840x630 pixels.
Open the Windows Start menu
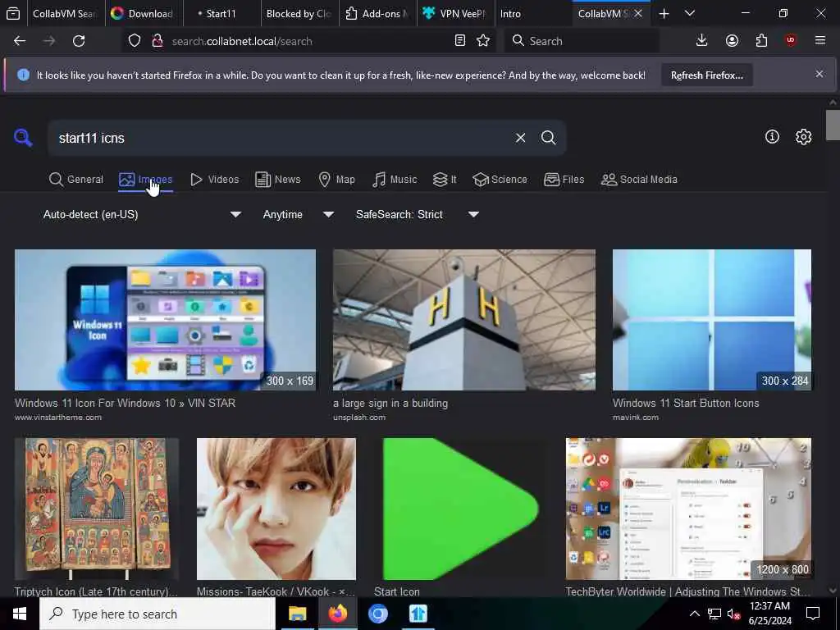click(20, 614)
